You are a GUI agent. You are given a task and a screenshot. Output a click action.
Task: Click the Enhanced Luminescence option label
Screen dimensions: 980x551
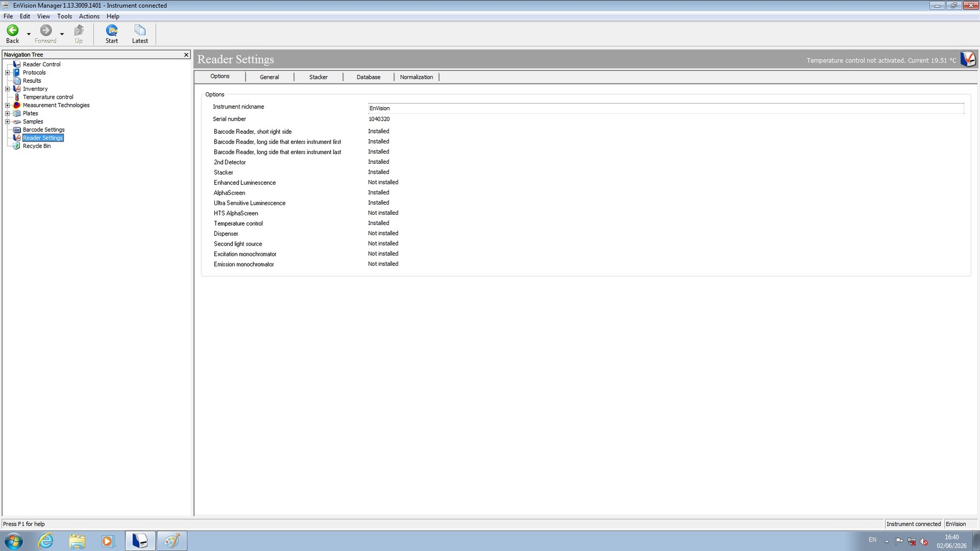pos(244,183)
